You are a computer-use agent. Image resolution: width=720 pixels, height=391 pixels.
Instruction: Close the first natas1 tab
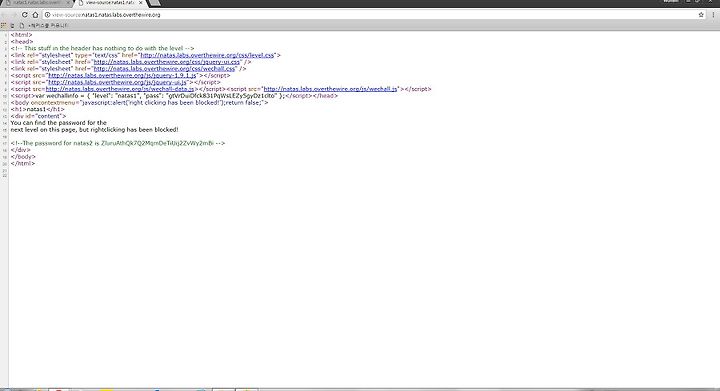[69, 3]
